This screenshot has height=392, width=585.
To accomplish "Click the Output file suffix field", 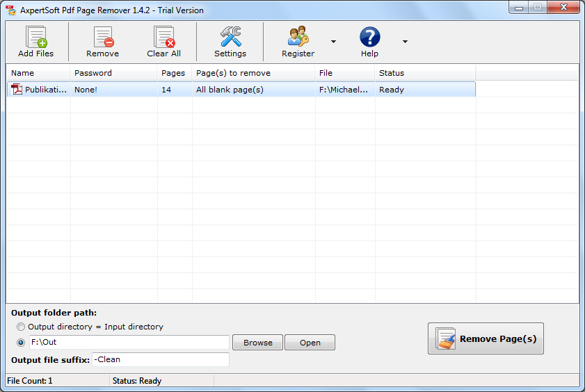I will click(x=161, y=359).
